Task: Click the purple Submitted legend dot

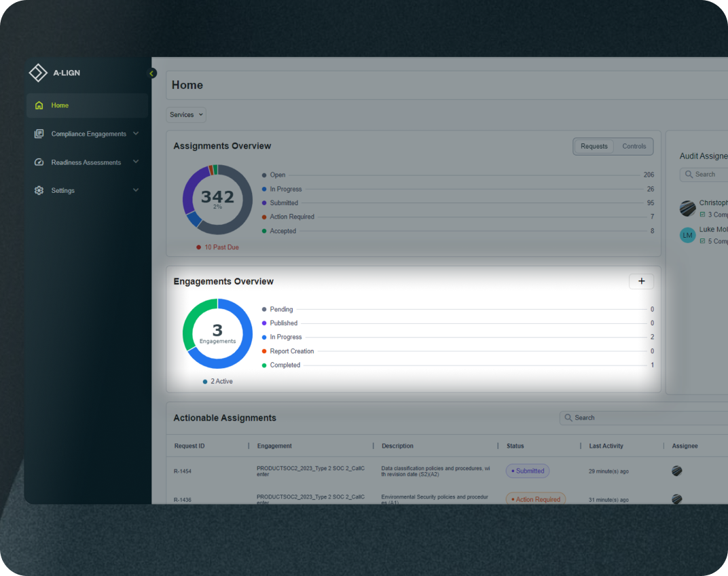Action: coord(264,203)
